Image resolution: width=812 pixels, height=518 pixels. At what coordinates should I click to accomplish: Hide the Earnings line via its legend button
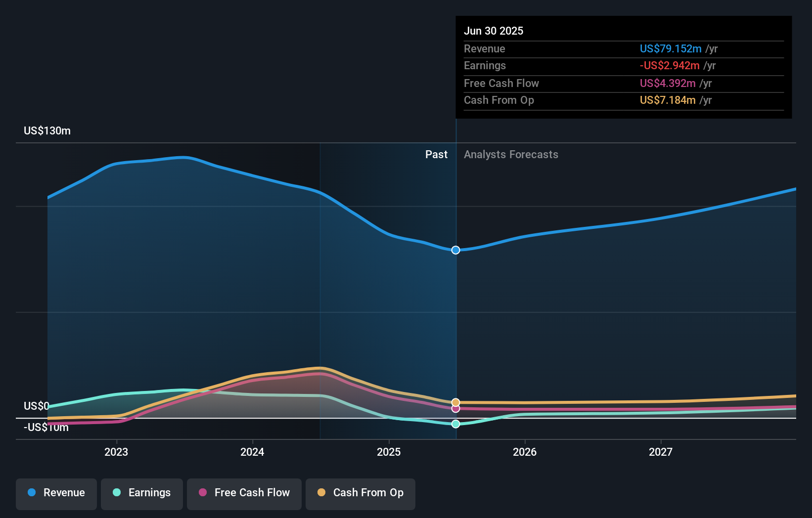142,494
